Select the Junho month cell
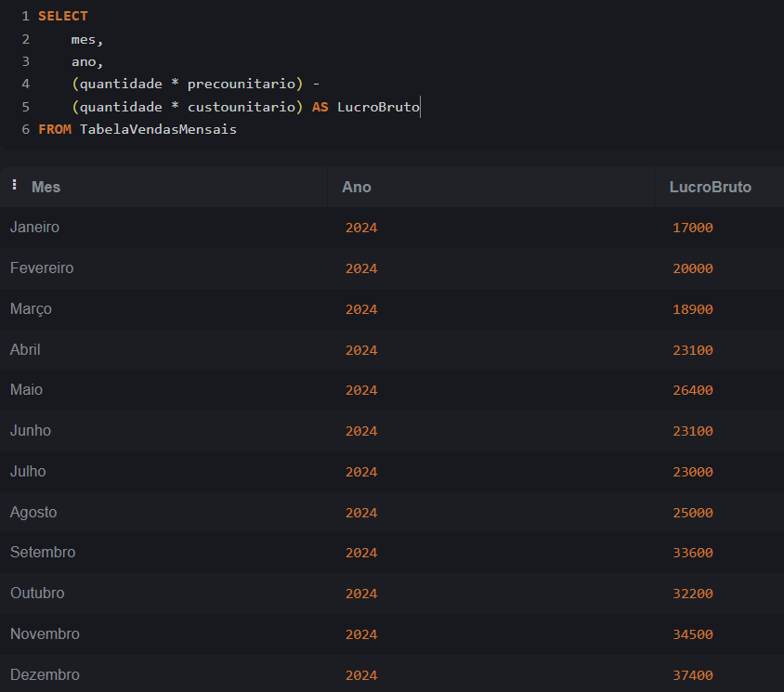The height and width of the screenshot is (692, 784). (x=31, y=431)
